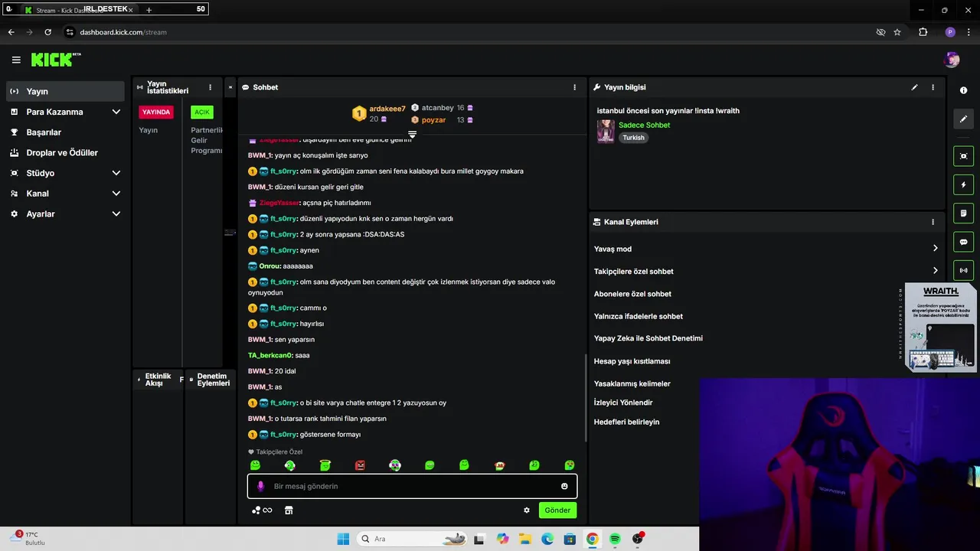Pick the first green emote in the emote row
The image size is (980, 551).
[x=255, y=465]
